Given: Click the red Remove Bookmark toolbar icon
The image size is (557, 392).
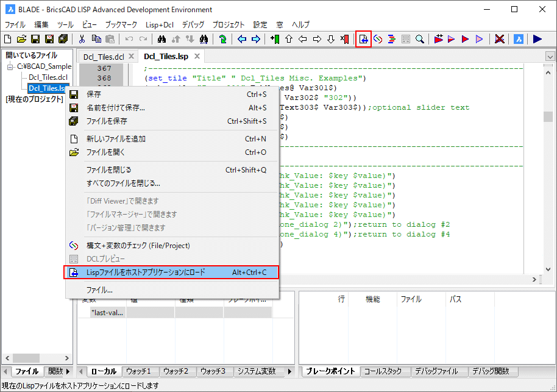Looking at the screenshot, I should coord(344,39).
